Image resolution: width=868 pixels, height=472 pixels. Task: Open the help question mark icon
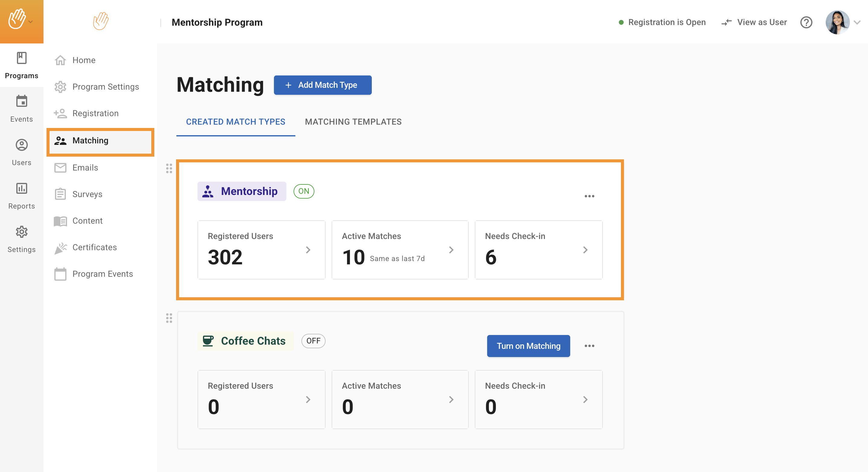coord(806,22)
